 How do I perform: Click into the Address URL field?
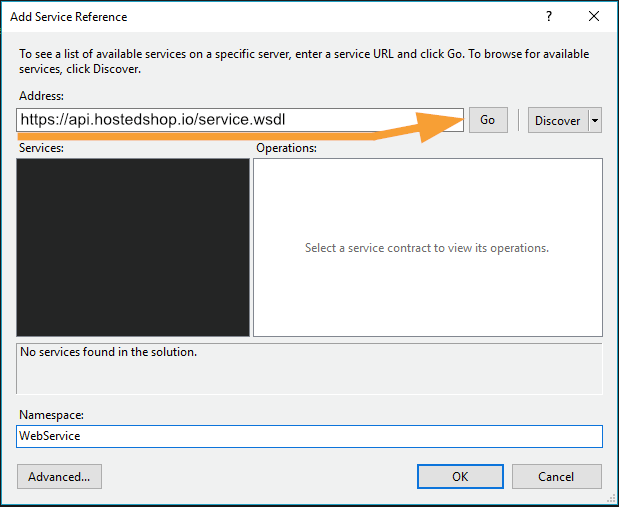(x=240, y=120)
